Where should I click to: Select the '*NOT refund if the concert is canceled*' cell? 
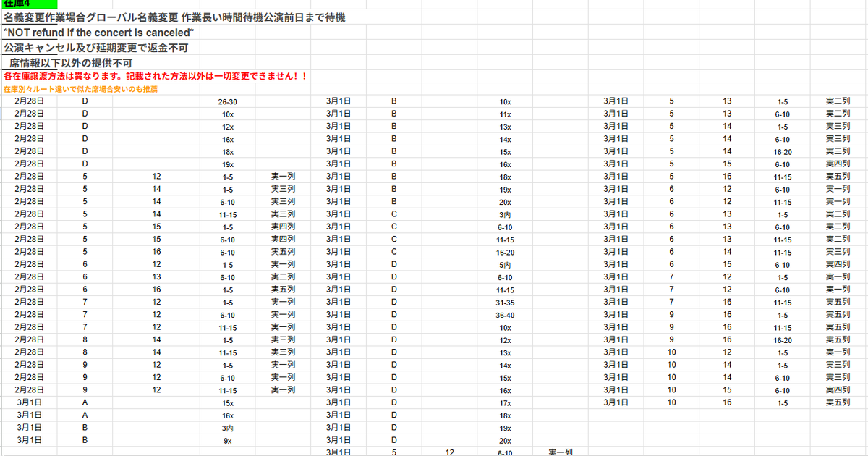pyautogui.click(x=98, y=33)
